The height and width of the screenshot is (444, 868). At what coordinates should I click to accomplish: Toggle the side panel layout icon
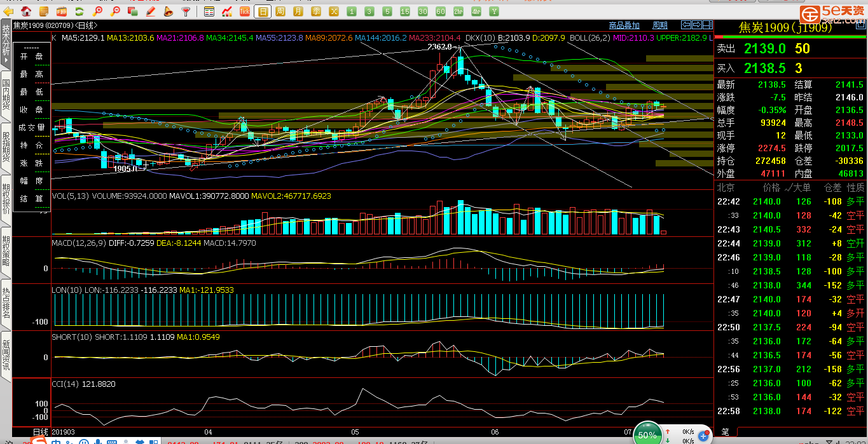click(706, 25)
